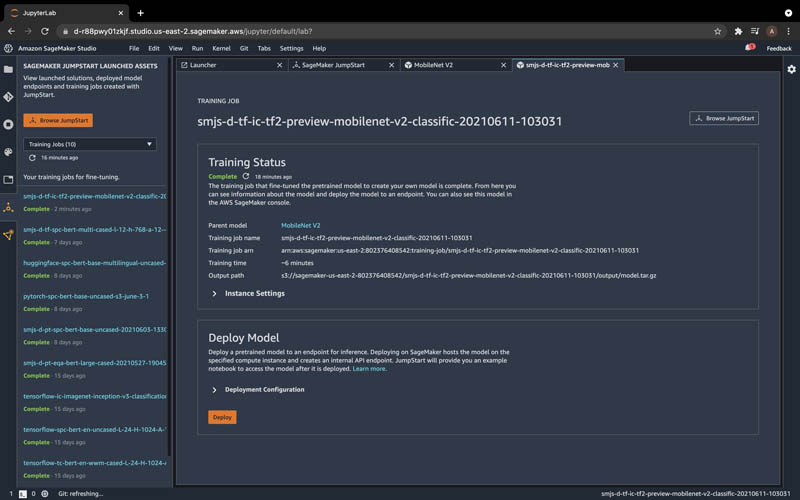
Task: Open the open tabs sidebar icon
Action: tap(8, 180)
